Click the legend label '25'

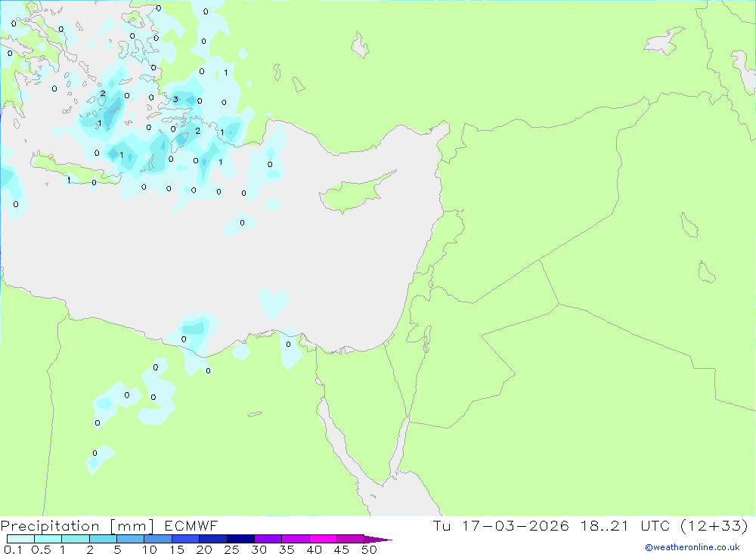click(x=231, y=549)
